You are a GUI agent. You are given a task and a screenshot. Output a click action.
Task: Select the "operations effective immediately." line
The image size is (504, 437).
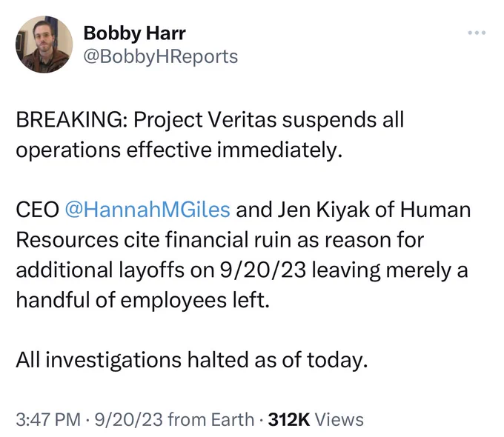tap(180, 150)
